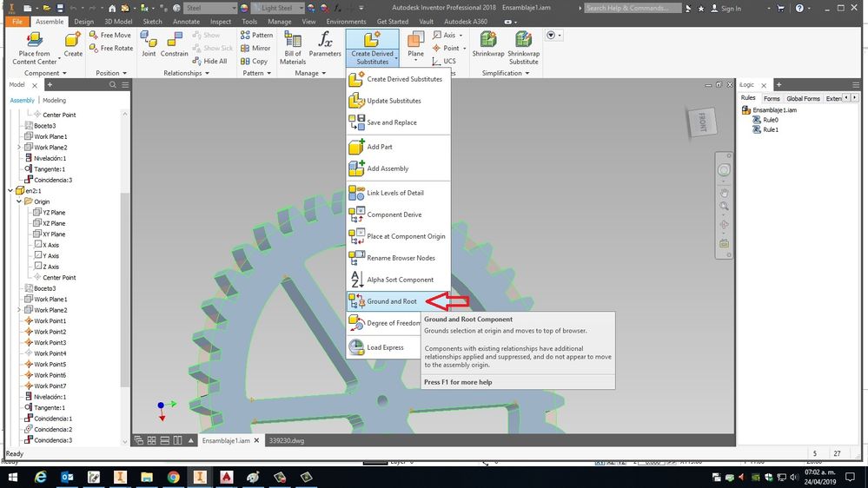Open the File tab

[17, 22]
